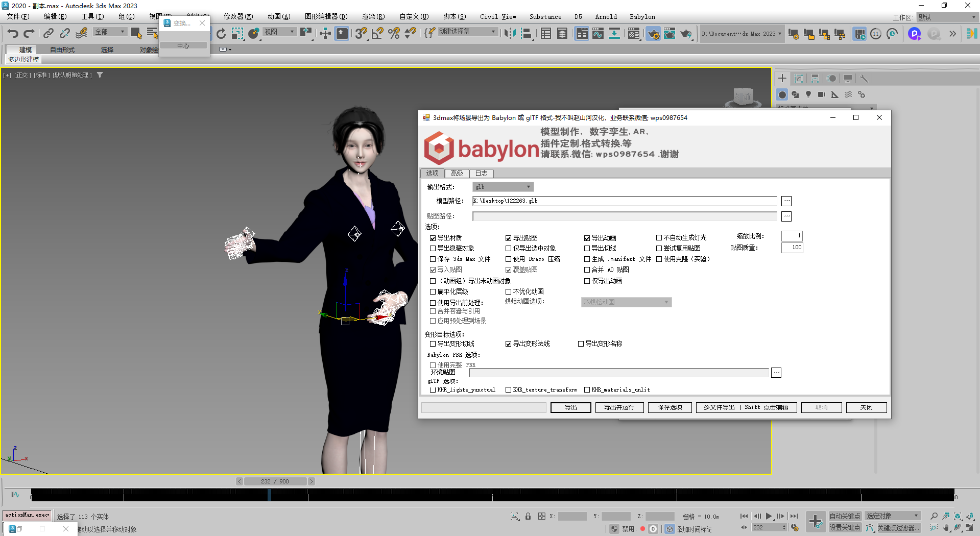Open the Align tool
980x536 pixels.
coord(526,34)
